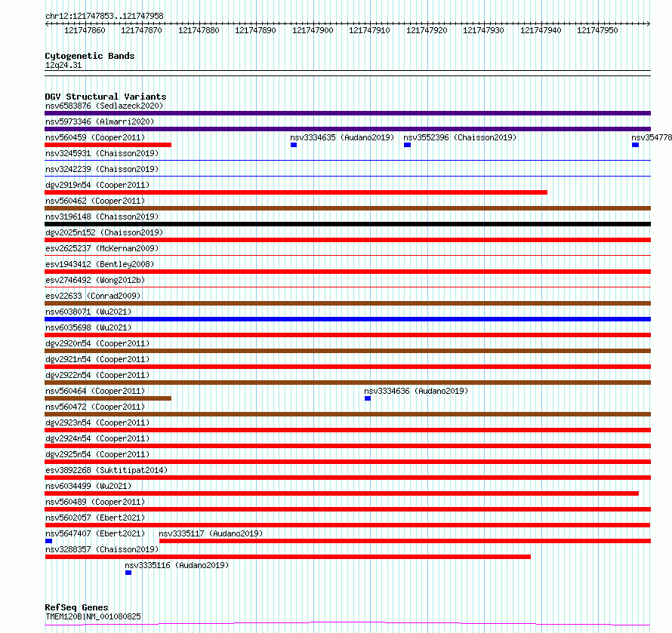Click the red bar below the dgv2919n54 label
The height and width of the screenshot is (633, 672).
(296, 192)
